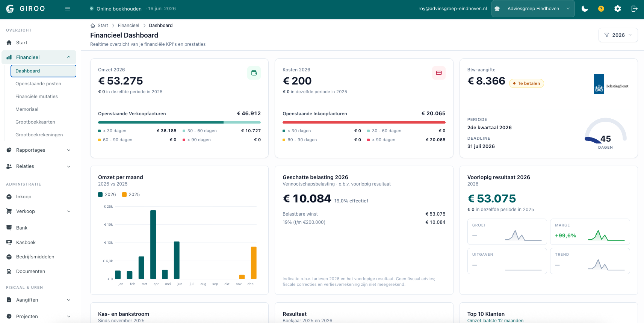Click the Financieel bar chart icon
This screenshot has width=644, height=323.
click(9, 57)
